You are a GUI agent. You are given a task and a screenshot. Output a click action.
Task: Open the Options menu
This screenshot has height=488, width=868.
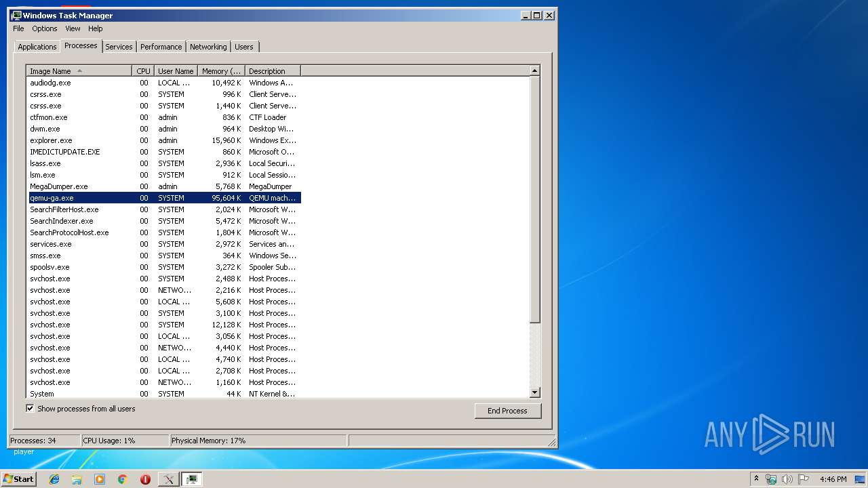click(x=45, y=28)
